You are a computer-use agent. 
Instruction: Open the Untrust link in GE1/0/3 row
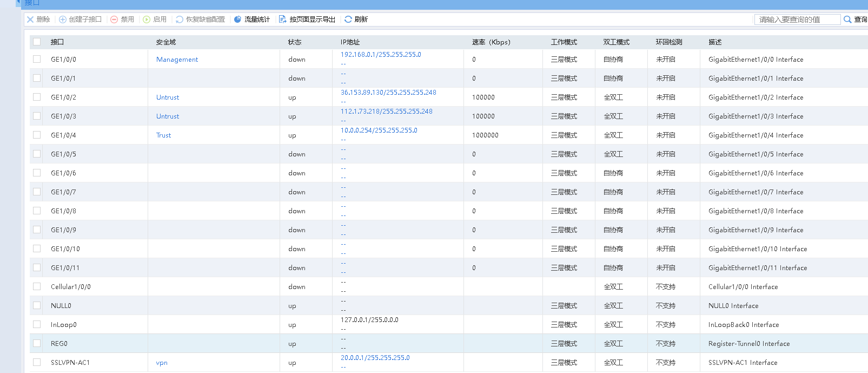click(x=168, y=116)
